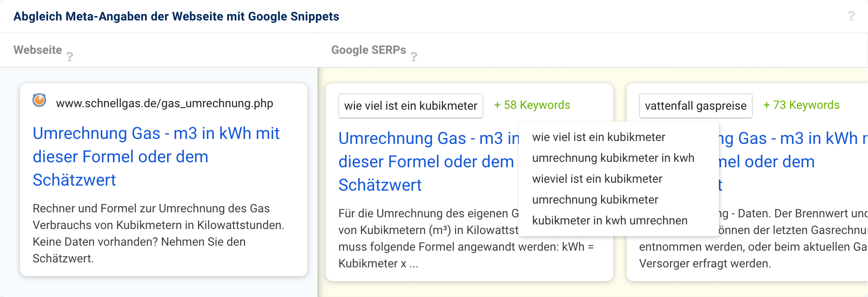Click the help icon beside the panel title
Viewport: 868px width, 297px height.
[851, 16]
